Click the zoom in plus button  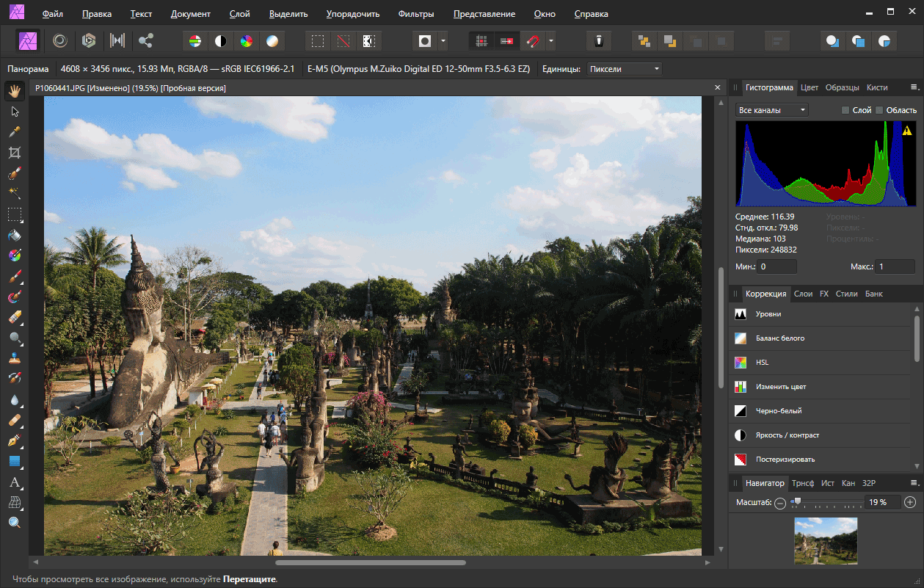[x=910, y=503]
